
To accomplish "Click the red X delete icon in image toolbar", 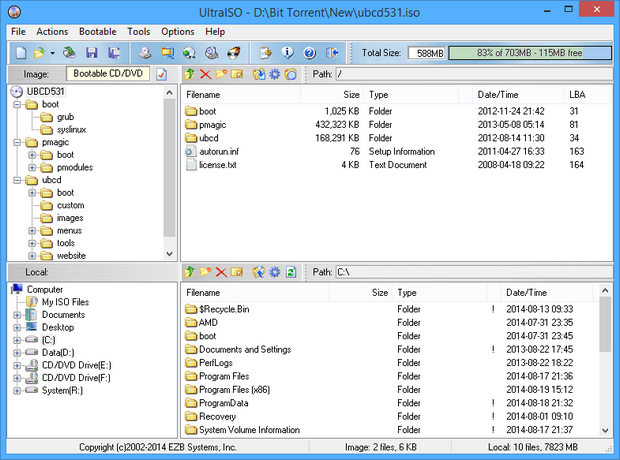I will [x=205, y=74].
